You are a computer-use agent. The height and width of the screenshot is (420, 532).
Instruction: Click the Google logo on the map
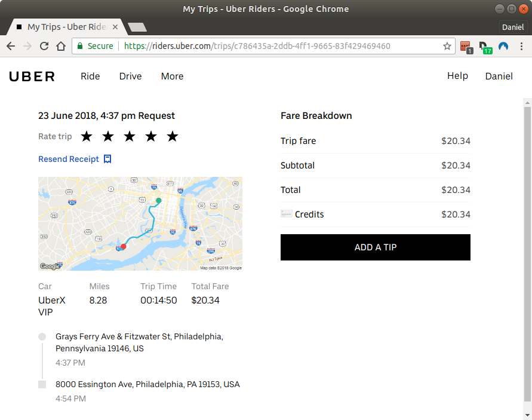tap(50, 266)
